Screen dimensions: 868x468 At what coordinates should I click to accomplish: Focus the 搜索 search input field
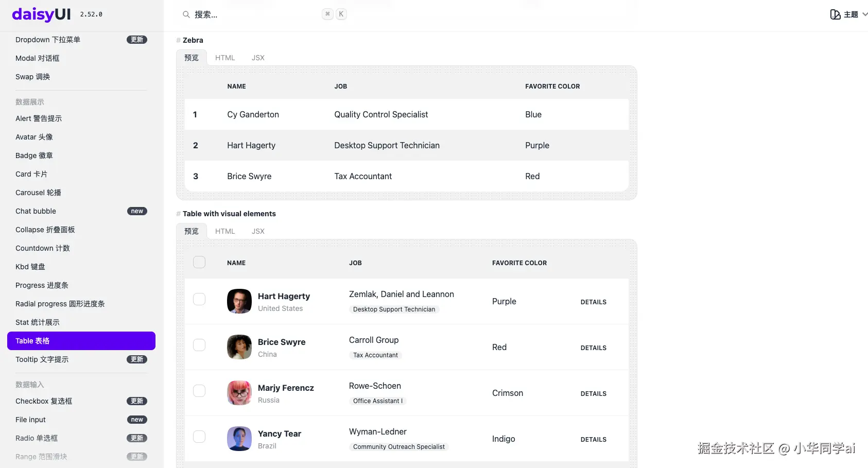(252, 14)
